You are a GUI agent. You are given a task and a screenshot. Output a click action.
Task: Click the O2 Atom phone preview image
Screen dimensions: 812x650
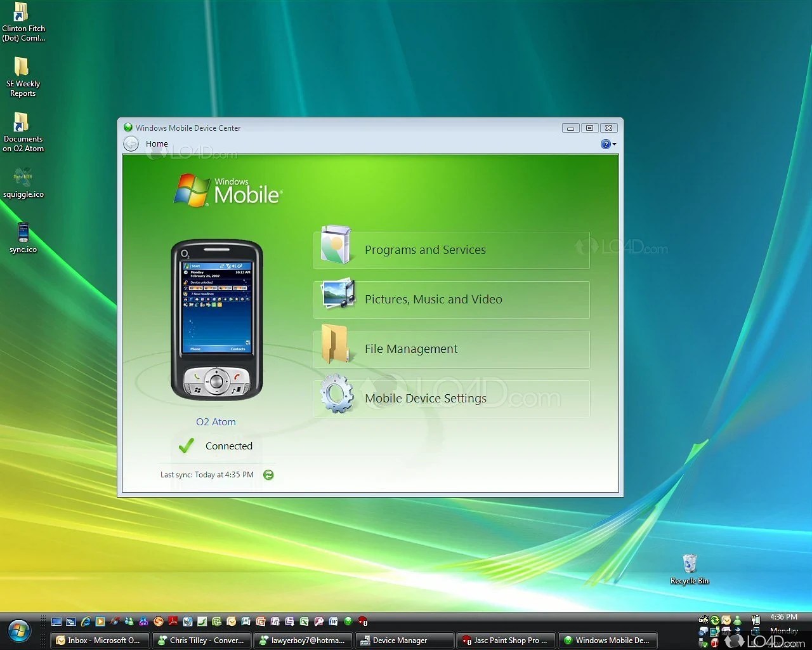click(216, 317)
